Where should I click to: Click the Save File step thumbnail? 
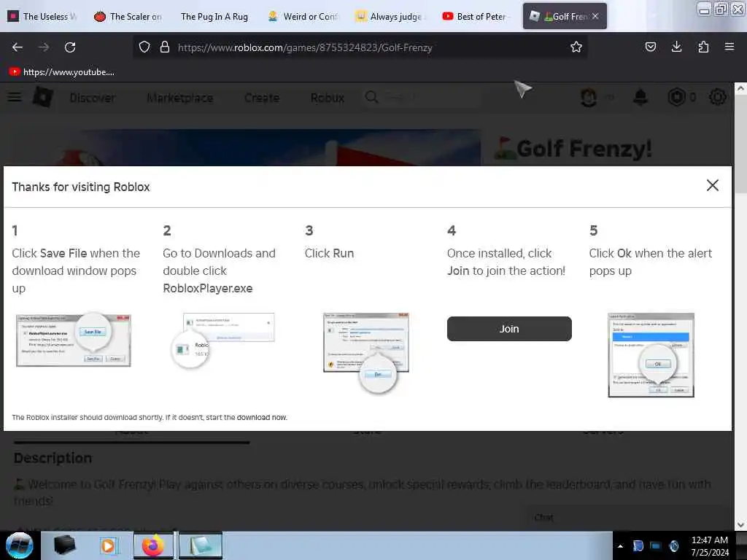74,340
